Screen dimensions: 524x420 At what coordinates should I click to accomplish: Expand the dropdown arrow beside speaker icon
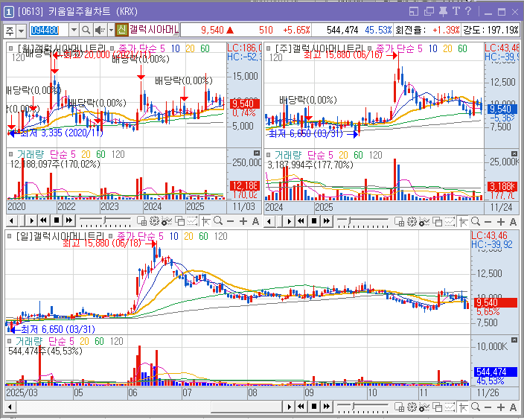[111, 31]
